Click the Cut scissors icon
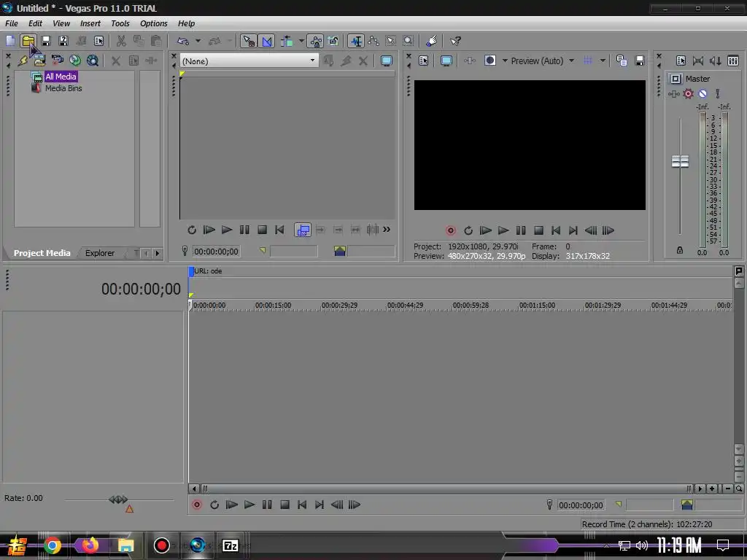 pyautogui.click(x=122, y=41)
